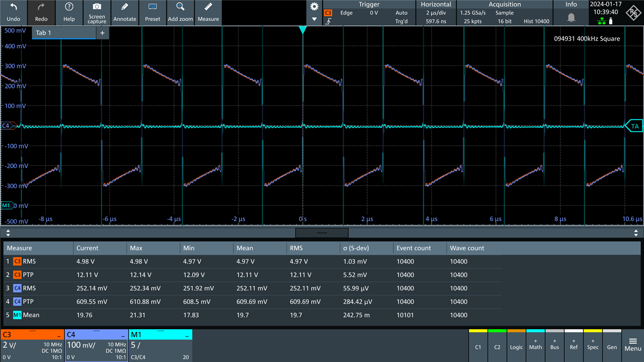
Task: Click the orange C3 trigger source badge
Action: (x=328, y=13)
